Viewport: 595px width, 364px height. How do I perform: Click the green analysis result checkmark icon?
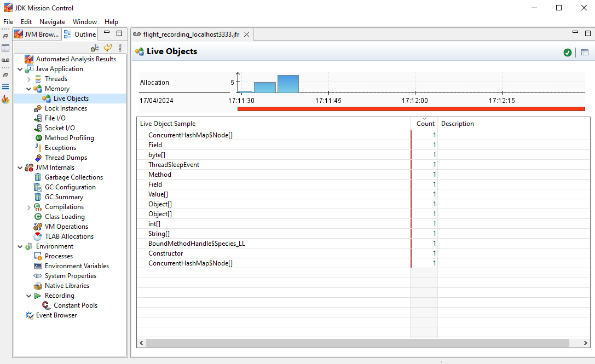(567, 53)
